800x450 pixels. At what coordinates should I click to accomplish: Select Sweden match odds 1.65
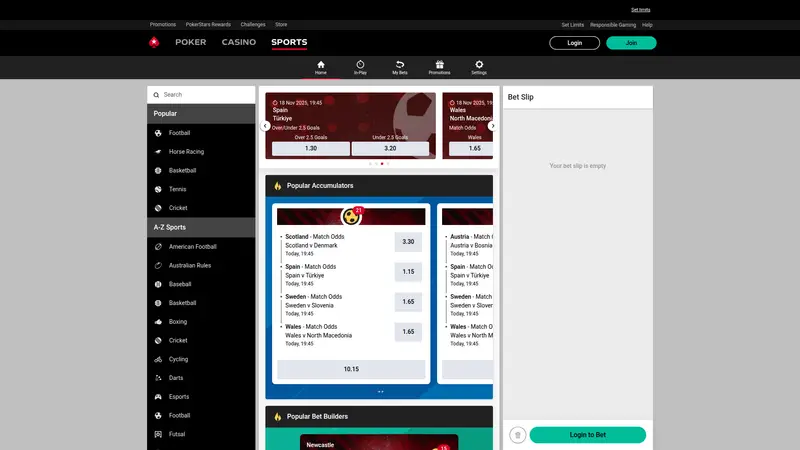click(408, 302)
